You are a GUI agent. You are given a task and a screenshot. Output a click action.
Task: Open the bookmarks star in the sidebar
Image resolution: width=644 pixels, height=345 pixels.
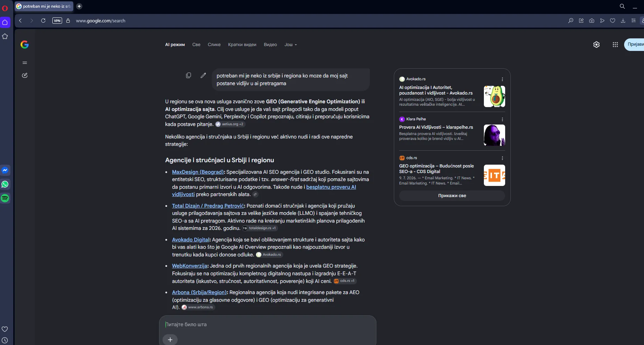click(5, 36)
